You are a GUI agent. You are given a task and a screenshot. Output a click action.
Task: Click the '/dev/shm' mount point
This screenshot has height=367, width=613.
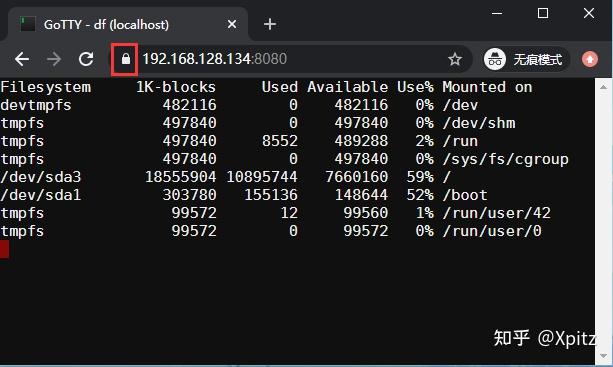coord(479,123)
